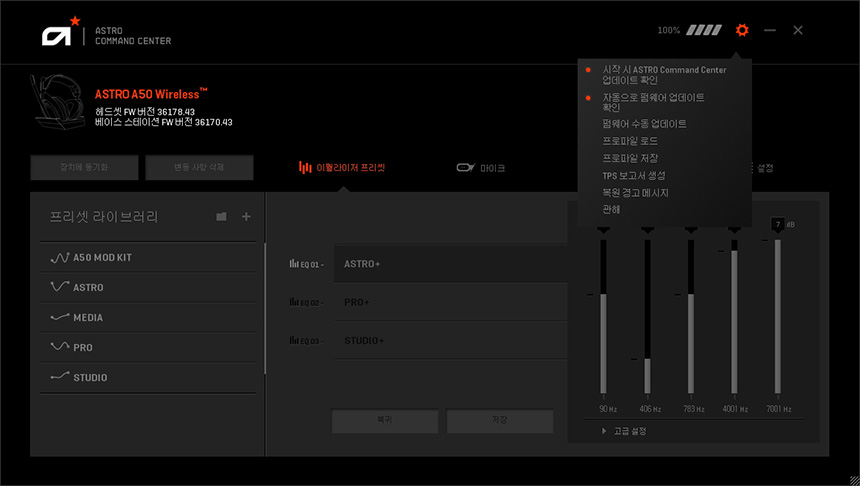Click the EQ 01 slot icon

tap(294, 264)
